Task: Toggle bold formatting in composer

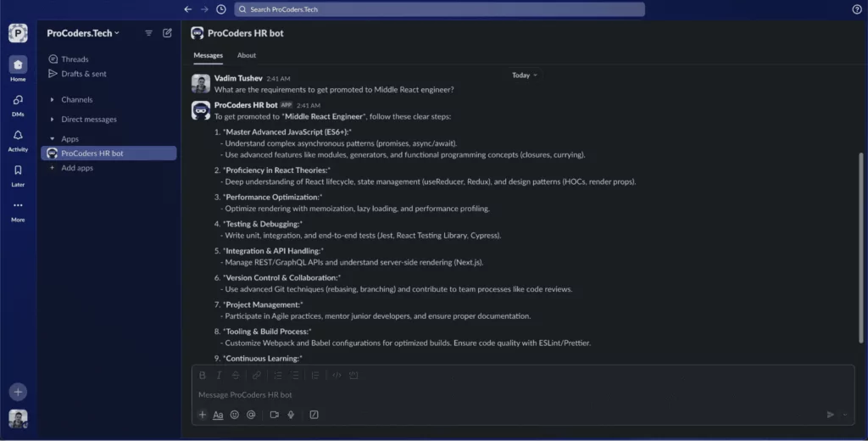Action: pyautogui.click(x=203, y=376)
